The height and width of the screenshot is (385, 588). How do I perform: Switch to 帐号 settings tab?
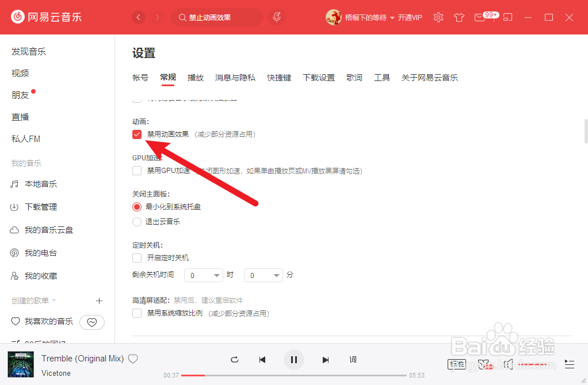pos(140,78)
